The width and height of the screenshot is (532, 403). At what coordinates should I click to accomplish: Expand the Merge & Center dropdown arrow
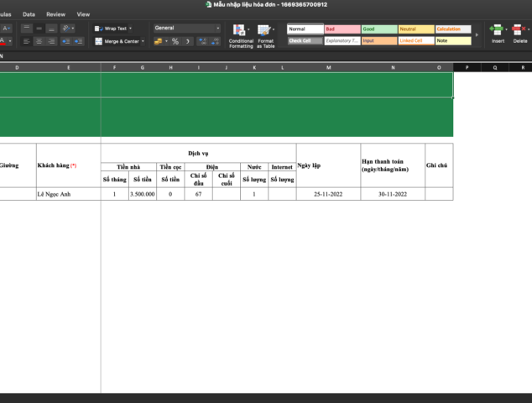(143, 41)
